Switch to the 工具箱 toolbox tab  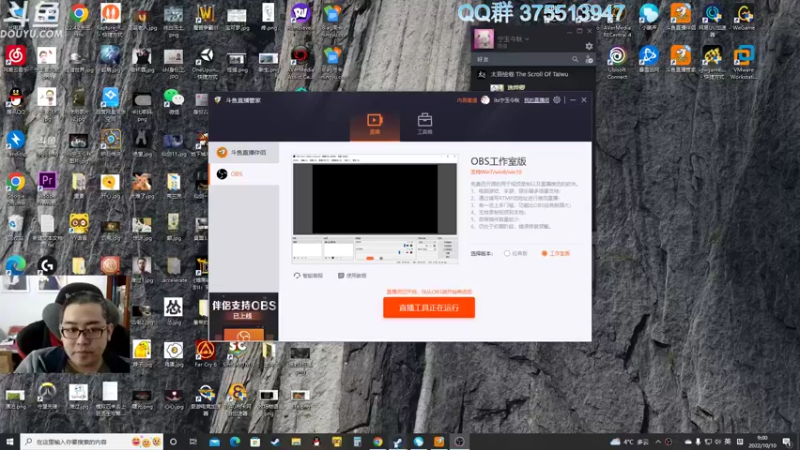pyautogui.click(x=424, y=124)
